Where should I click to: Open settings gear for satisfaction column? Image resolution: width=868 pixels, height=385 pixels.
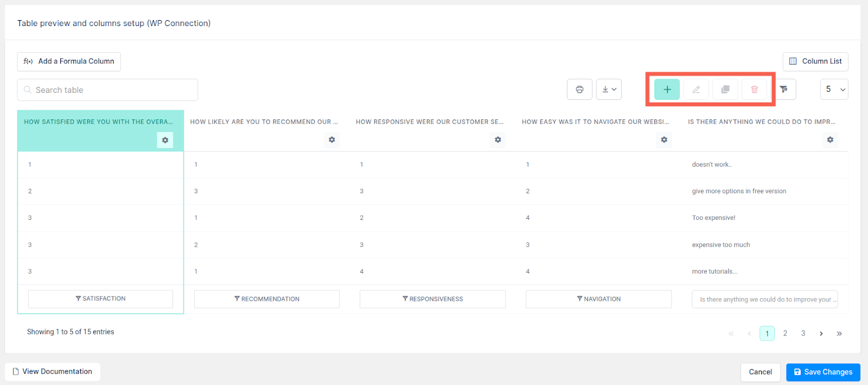pos(165,140)
